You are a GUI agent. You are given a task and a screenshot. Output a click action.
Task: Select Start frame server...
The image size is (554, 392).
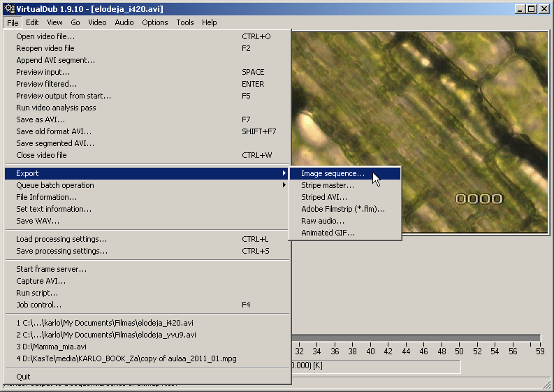pyautogui.click(x=147, y=269)
